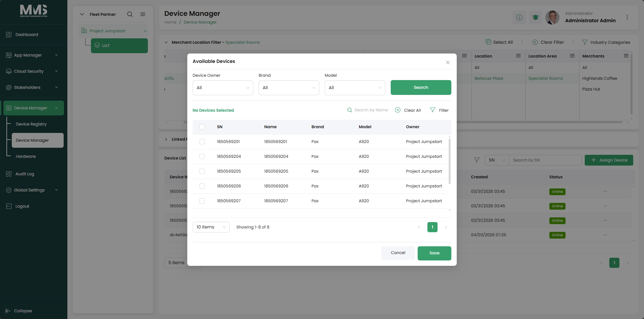
Task: Open the Fleet Partner hamburger menu
Action: [x=143, y=14]
